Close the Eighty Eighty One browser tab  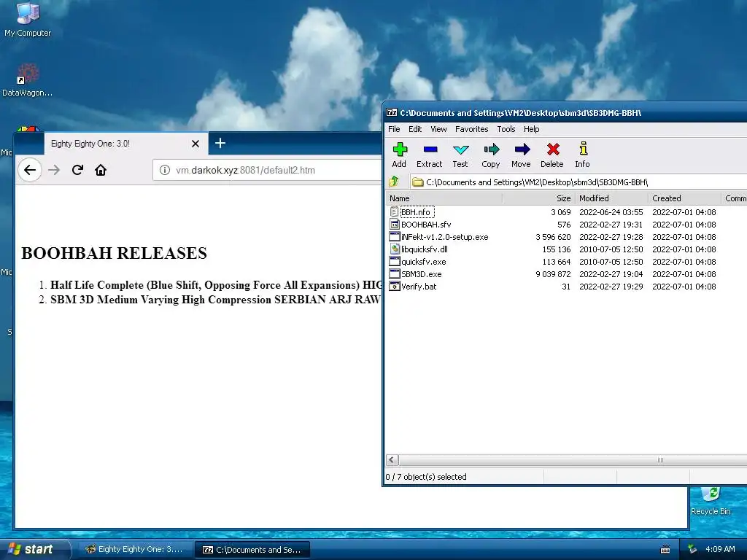196,144
